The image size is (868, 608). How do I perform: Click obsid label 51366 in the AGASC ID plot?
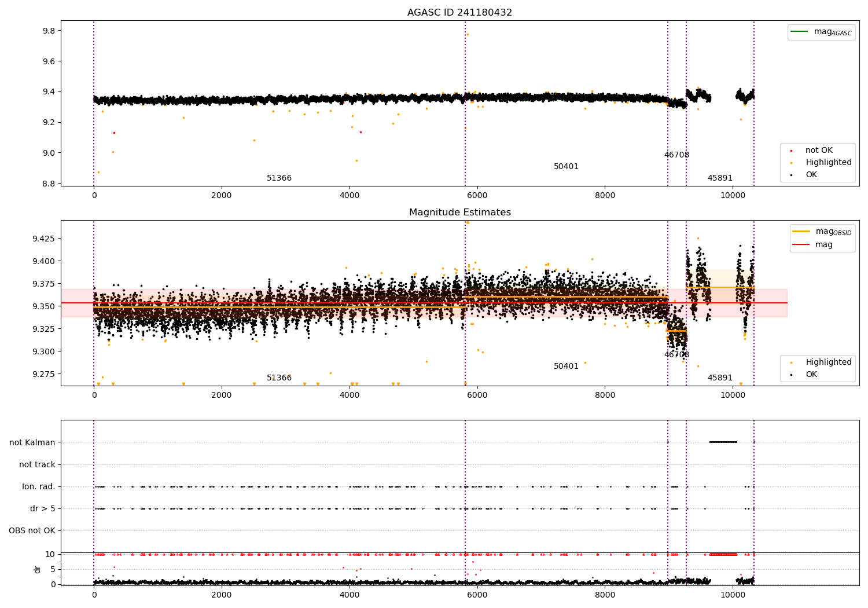point(279,178)
